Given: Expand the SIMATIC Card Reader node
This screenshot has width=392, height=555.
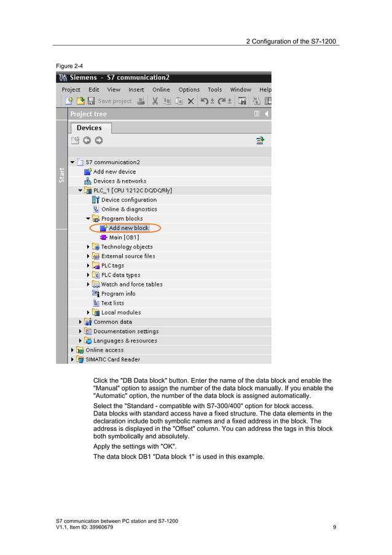Looking at the screenshot, I should 72,360.
